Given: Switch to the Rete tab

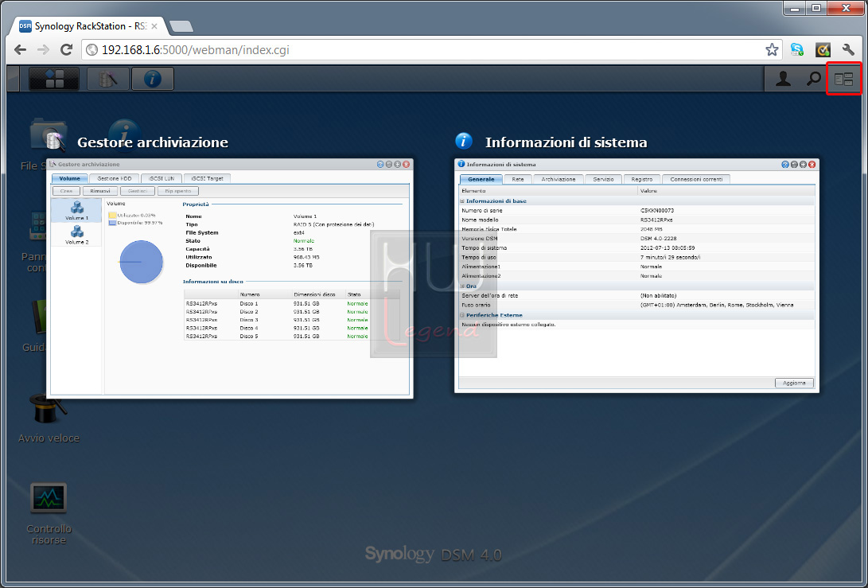Looking at the screenshot, I should pyautogui.click(x=518, y=179).
